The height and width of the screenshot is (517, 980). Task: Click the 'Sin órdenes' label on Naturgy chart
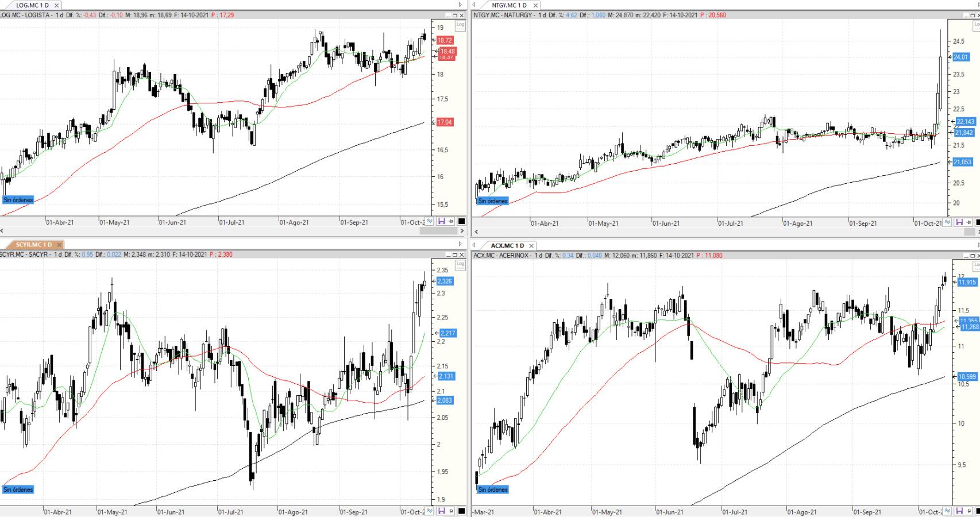[x=493, y=201]
